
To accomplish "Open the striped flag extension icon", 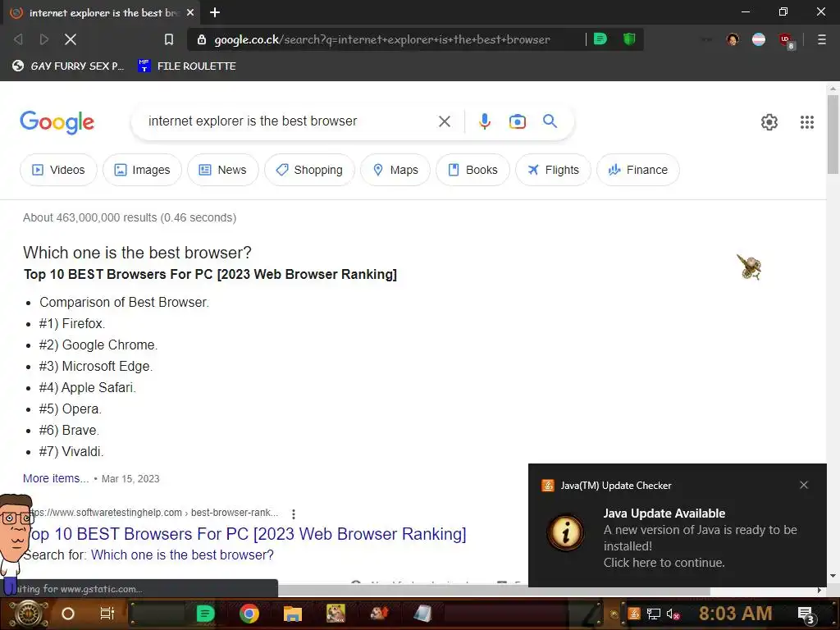I will 759,39.
